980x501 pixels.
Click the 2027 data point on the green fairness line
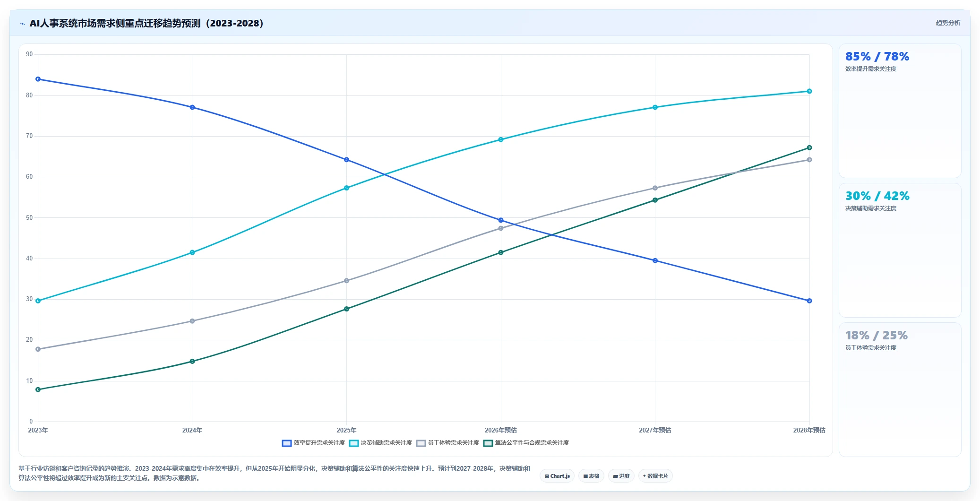pos(655,200)
